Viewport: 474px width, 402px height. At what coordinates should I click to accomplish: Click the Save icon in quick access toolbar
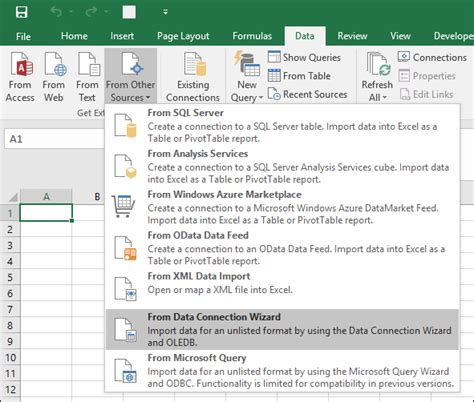point(22,12)
